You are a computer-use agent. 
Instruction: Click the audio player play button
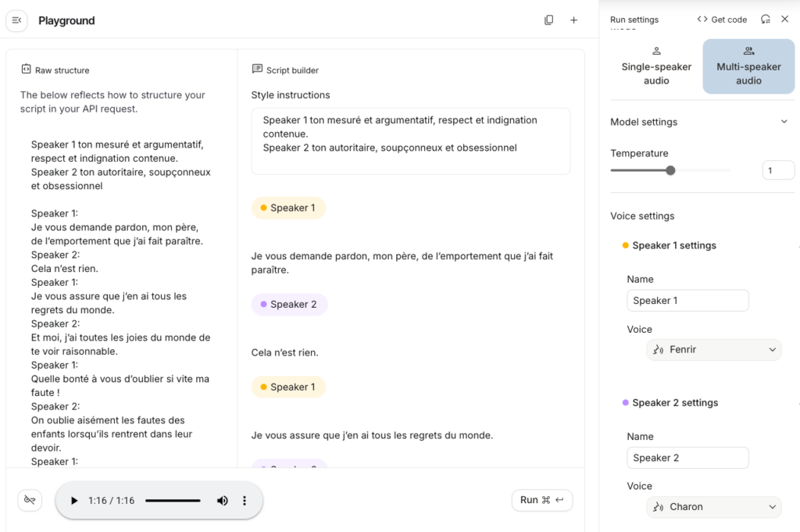pyautogui.click(x=74, y=501)
